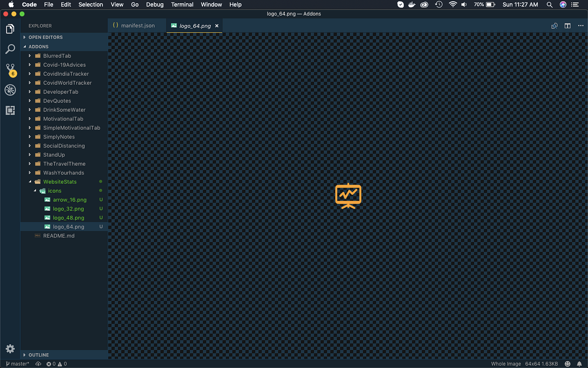
Task: Click the synchronize changes cloud icon
Action: click(38, 364)
